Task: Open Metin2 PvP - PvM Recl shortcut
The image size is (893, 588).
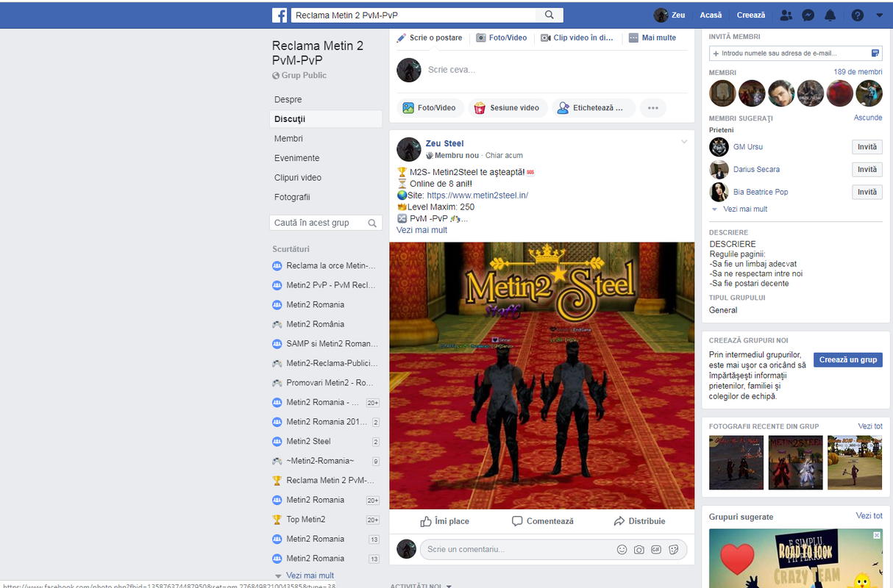Action: point(324,285)
